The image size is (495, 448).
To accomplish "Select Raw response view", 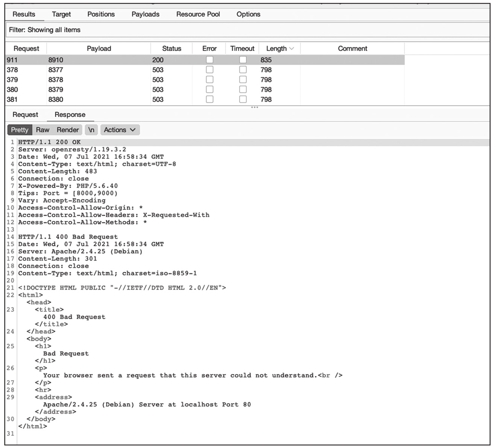I will point(43,130).
